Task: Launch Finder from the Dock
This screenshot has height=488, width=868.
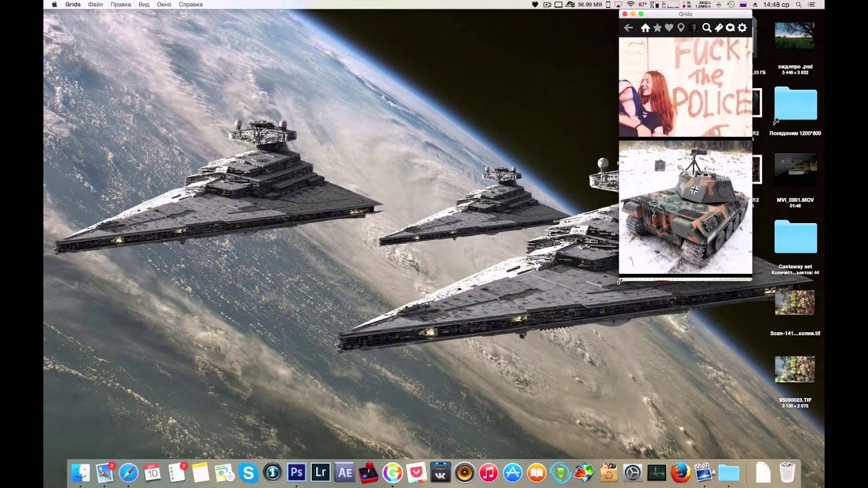Action: (x=81, y=472)
